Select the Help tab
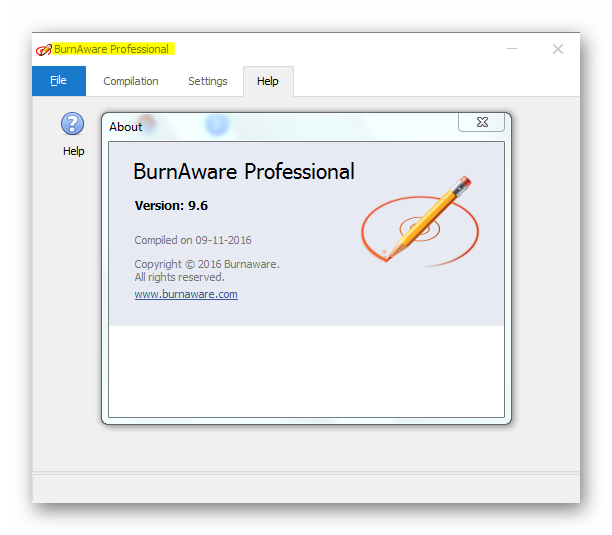This screenshot has width=612, height=535. (x=268, y=81)
